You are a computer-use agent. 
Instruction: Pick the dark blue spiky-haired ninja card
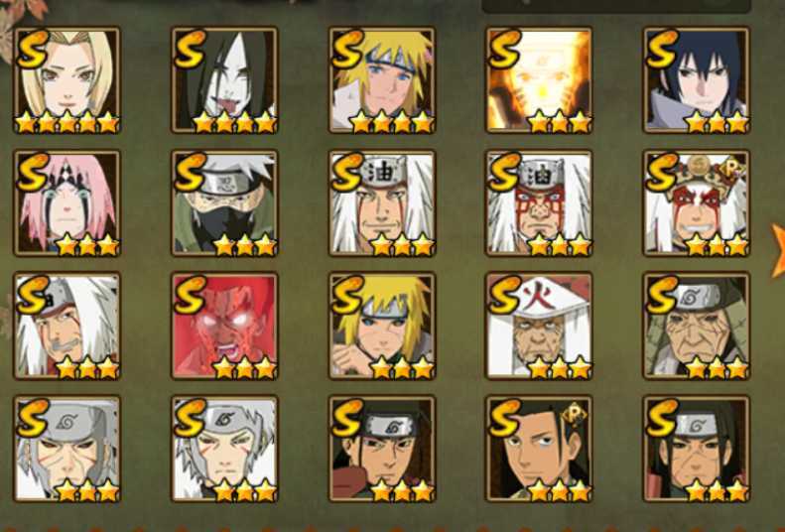click(697, 80)
